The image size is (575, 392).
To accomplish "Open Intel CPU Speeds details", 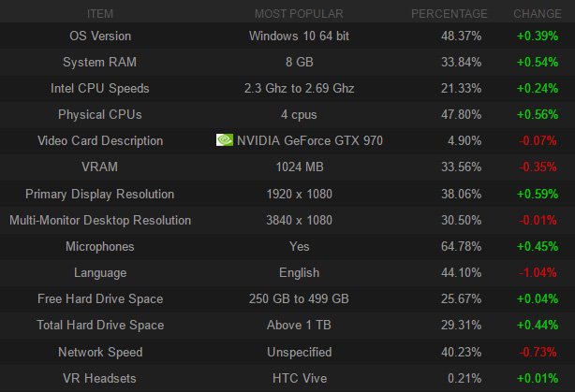I will 100,88.
